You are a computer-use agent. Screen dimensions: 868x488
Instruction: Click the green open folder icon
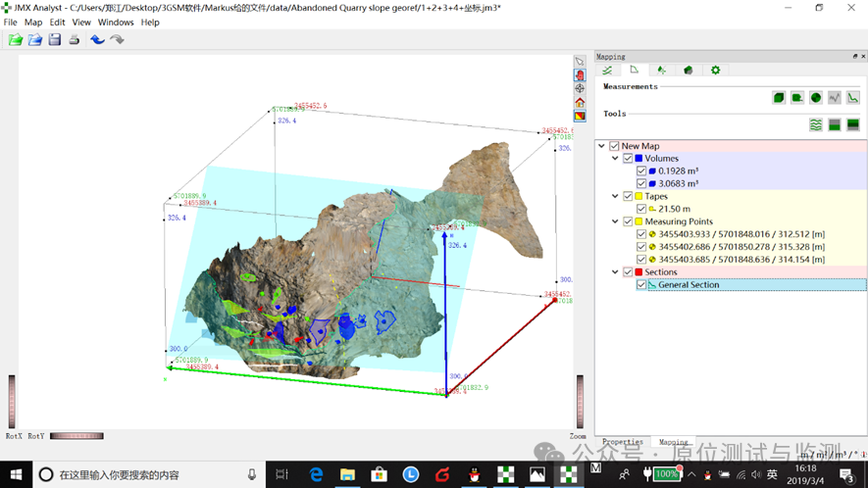point(16,40)
